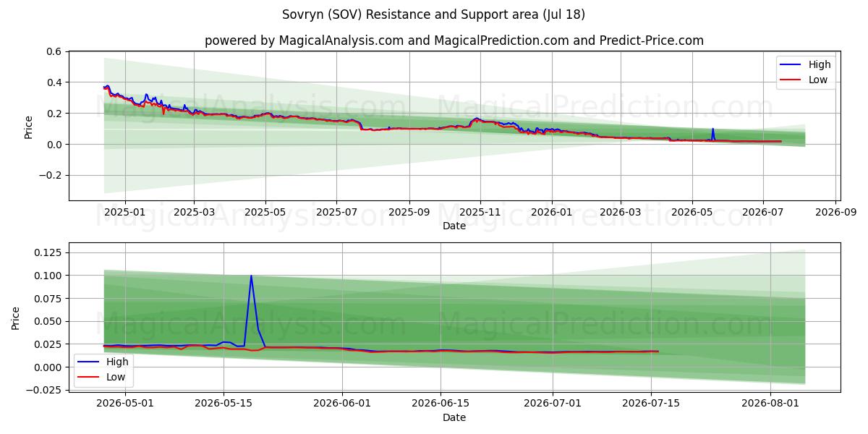Click the 0.025 price tick in bottom chart

(49, 344)
